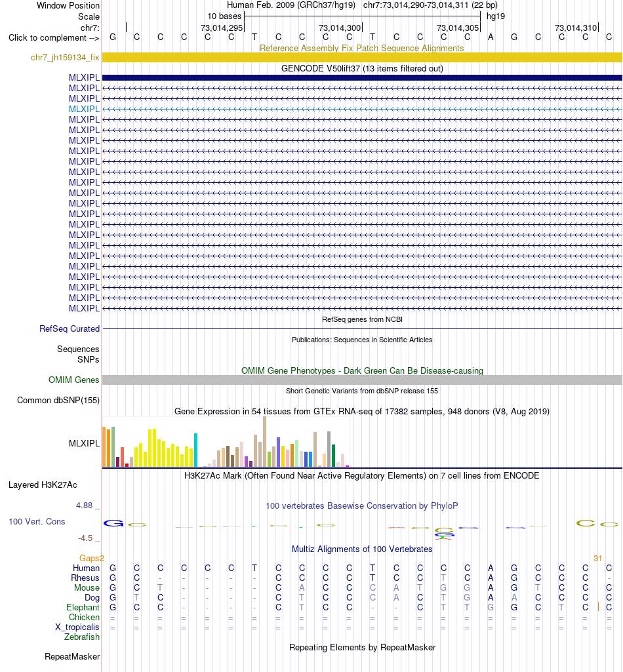Click the GTEx MLXIPL expression bar chart
Viewport: 623px width, 672px height.
[x=226, y=443]
